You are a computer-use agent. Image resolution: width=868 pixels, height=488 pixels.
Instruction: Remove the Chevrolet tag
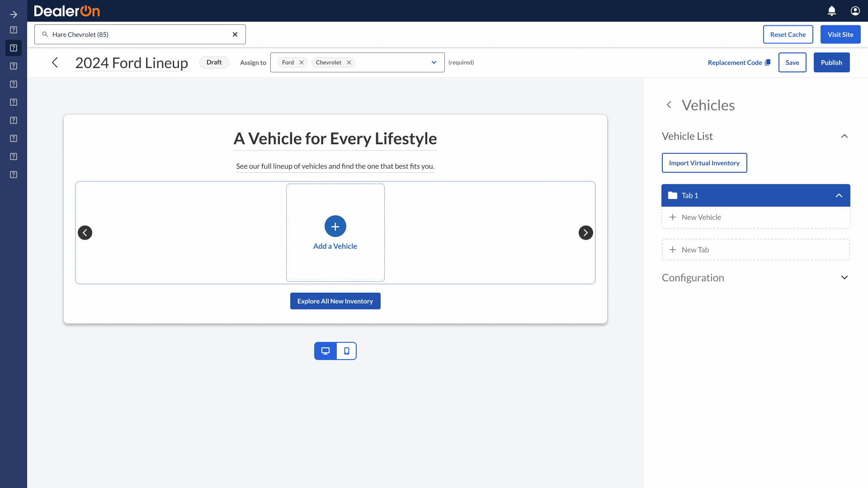coord(349,62)
